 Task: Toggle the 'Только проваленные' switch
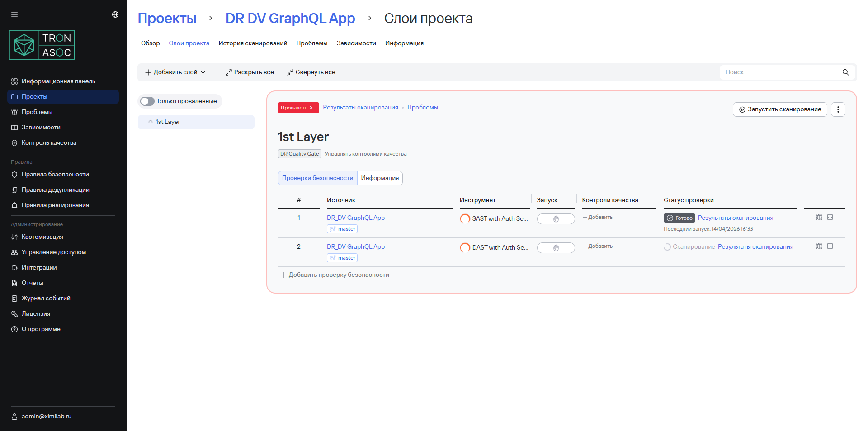147,101
